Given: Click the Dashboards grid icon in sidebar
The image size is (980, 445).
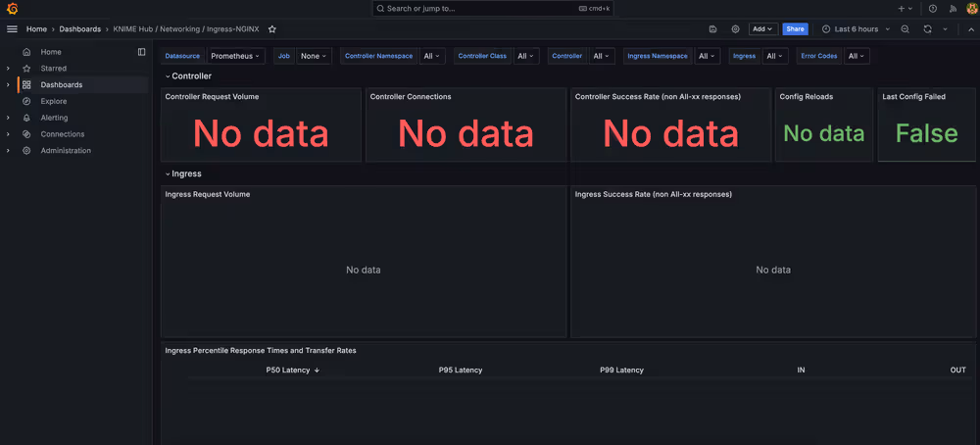Looking at the screenshot, I should (x=26, y=85).
